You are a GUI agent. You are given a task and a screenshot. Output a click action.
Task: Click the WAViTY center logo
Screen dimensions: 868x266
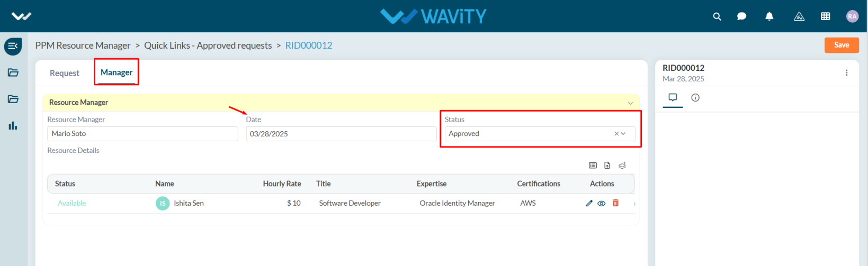point(433,16)
